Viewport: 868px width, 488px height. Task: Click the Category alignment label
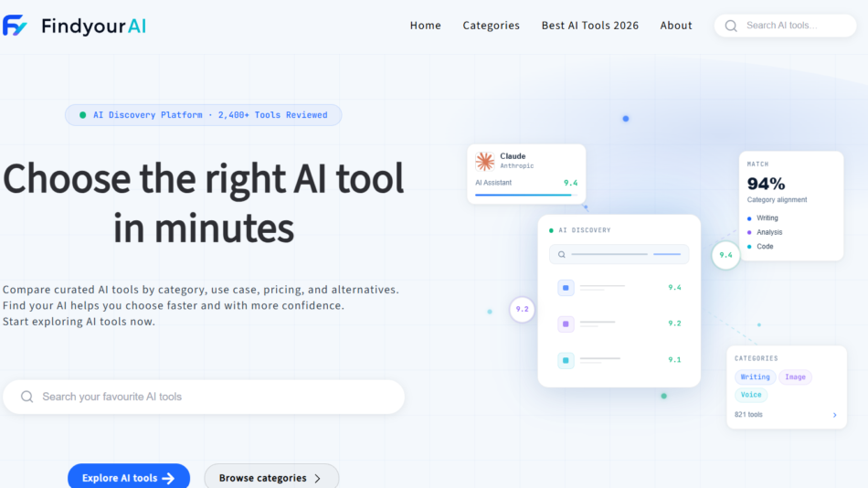pos(777,200)
